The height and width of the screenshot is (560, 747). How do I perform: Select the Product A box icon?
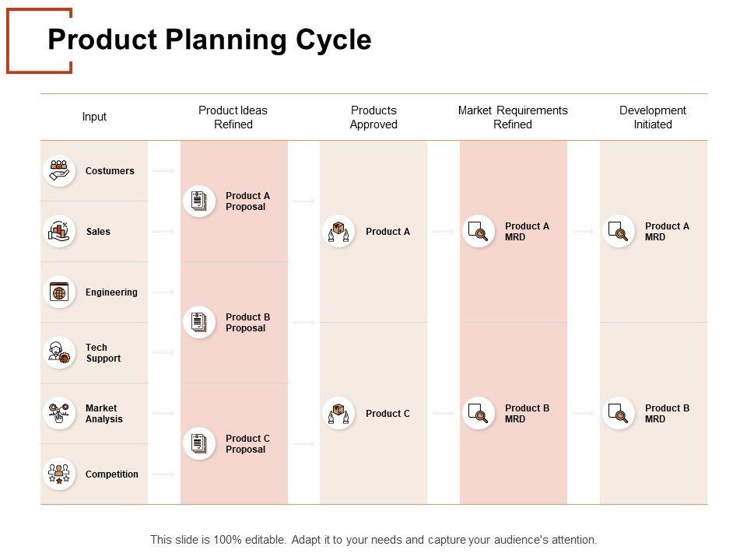(338, 231)
